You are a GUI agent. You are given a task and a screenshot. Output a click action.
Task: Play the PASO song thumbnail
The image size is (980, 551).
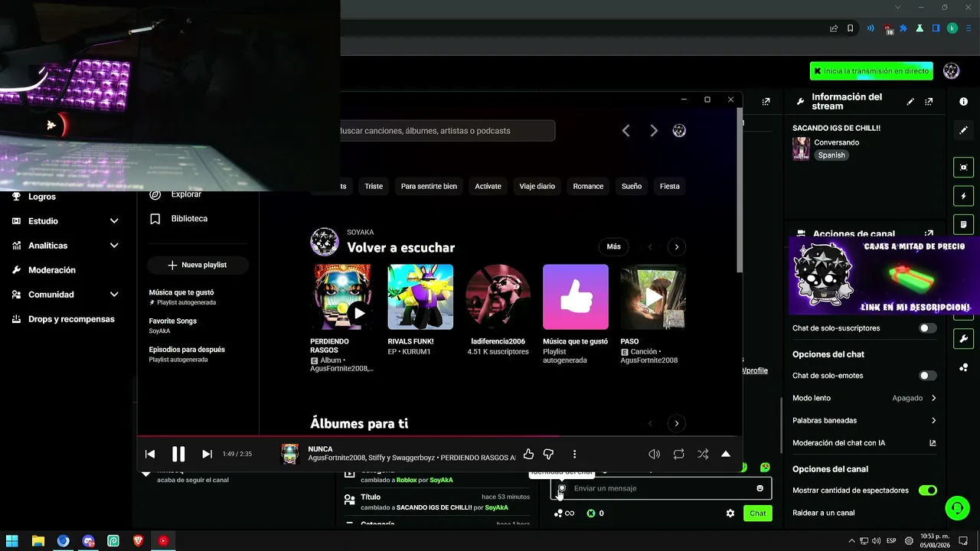coord(653,297)
